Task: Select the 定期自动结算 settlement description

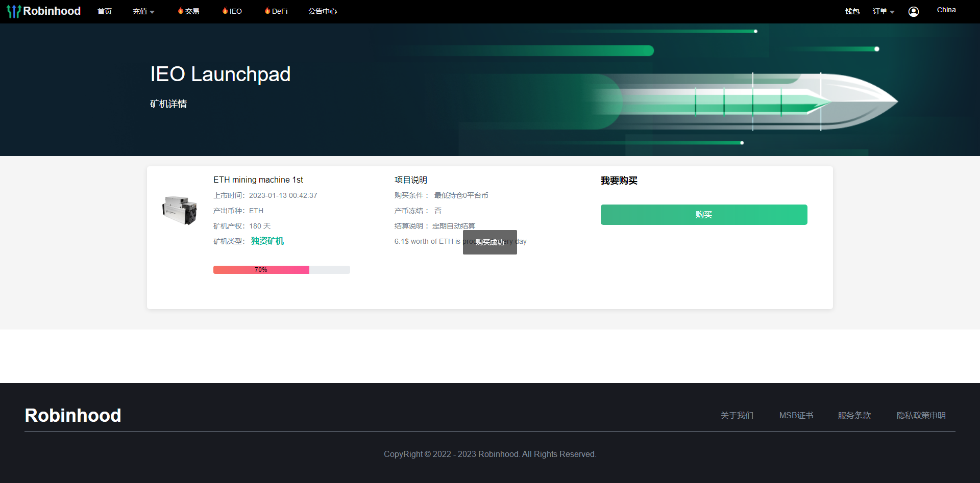Action: click(x=454, y=226)
